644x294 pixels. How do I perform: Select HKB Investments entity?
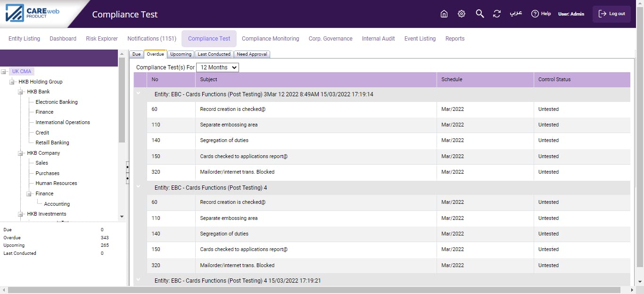click(47, 214)
